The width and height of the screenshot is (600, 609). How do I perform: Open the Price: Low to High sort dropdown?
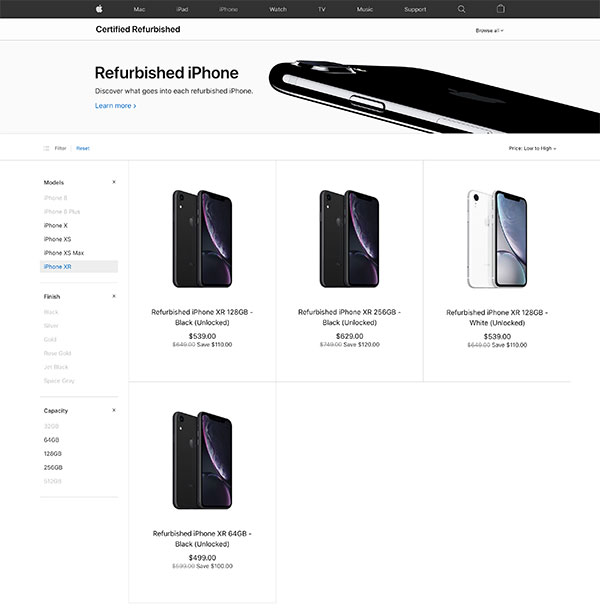pyautogui.click(x=532, y=148)
